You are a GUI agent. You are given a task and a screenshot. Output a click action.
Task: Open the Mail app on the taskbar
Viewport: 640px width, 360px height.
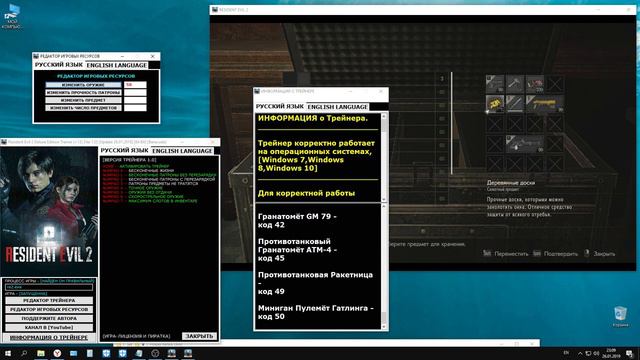click(73, 353)
